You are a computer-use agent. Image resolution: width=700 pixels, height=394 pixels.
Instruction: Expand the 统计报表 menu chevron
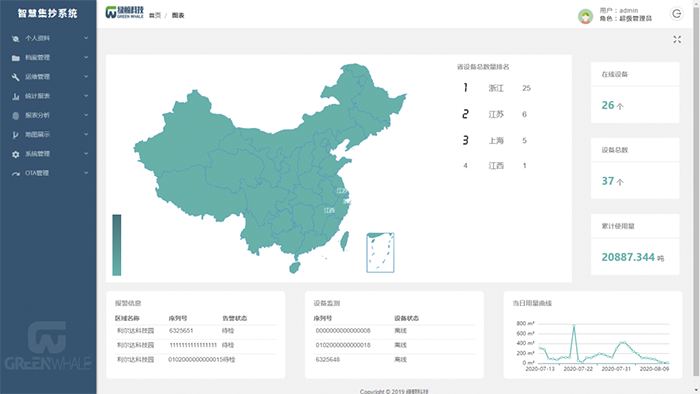coord(86,96)
